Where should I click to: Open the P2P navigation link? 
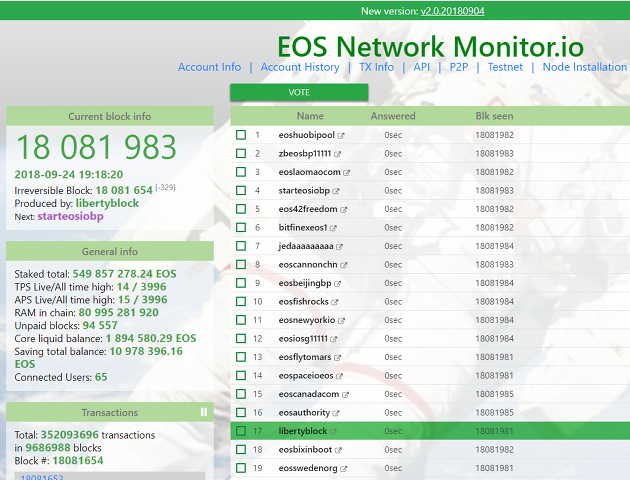pos(459,67)
